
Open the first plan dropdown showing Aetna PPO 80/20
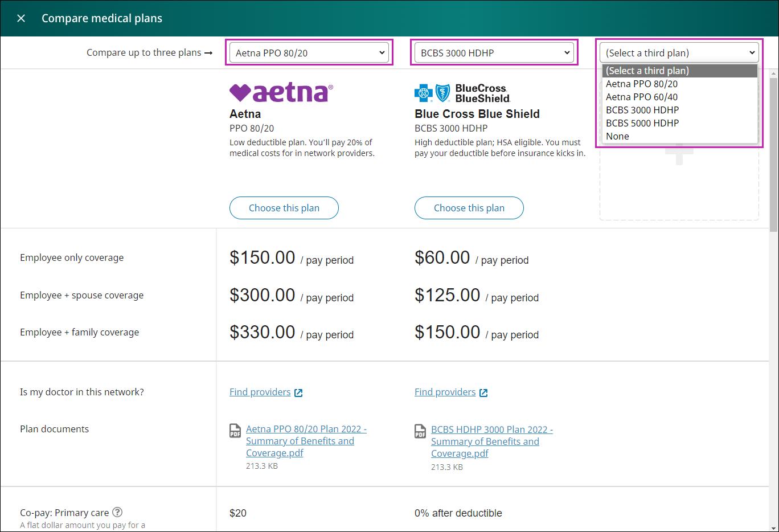[x=309, y=53]
